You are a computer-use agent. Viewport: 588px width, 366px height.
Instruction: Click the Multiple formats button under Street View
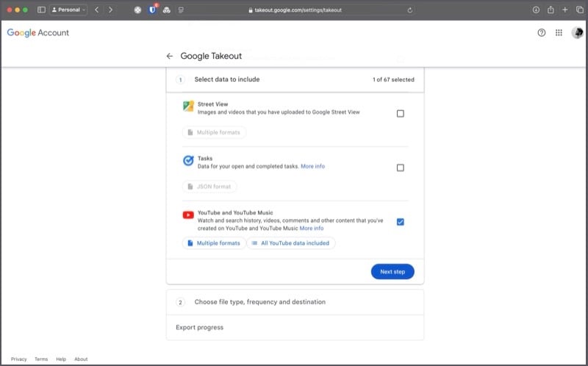(214, 132)
